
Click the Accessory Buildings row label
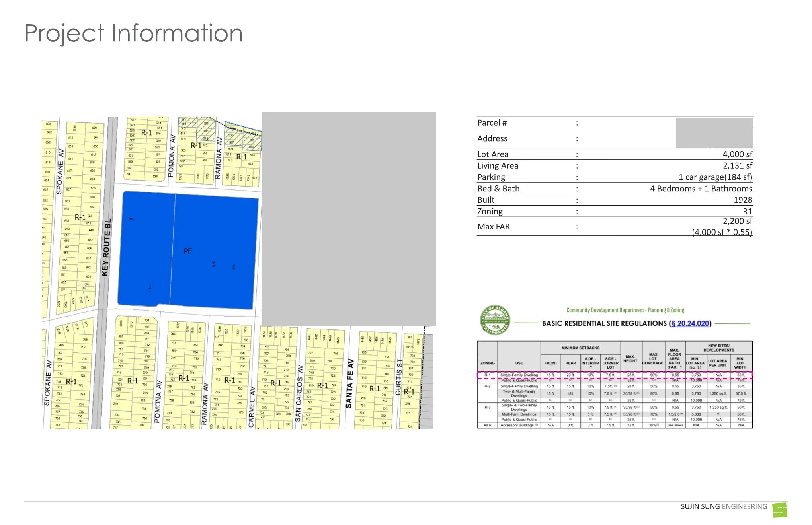519,425
